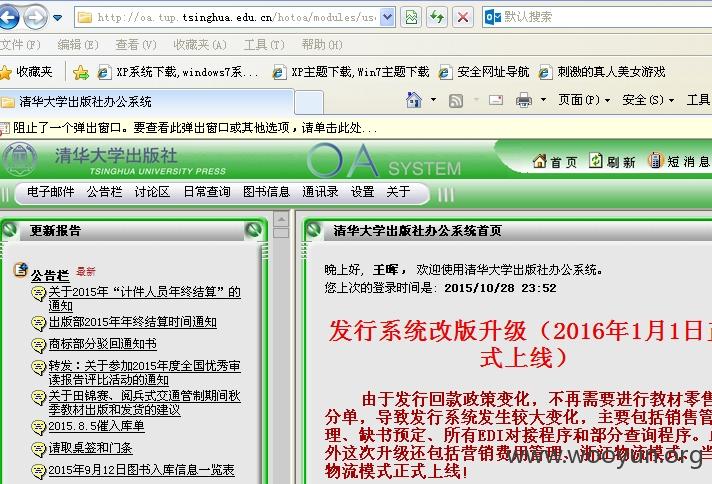Open XP主题下载,Win7主题下载 bookmark
The width and height of the screenshot is (712, 484).
click(351, 72)
